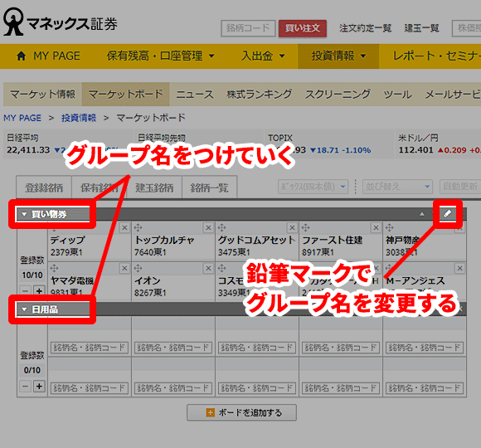Screen dimensions: 481x448
Task: Remove トップカルチャ card with its X button
Action: pyautogui.click(x=209, y=227)
